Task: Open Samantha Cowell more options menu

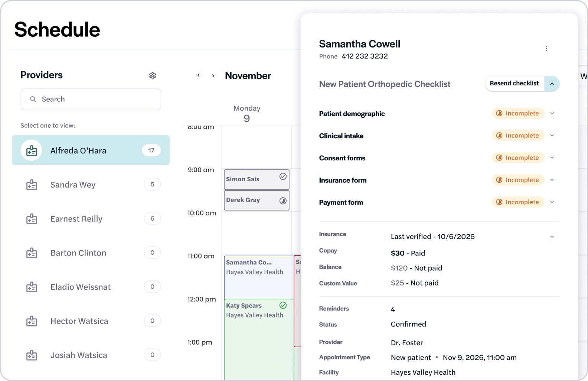Action: (546, 49)
